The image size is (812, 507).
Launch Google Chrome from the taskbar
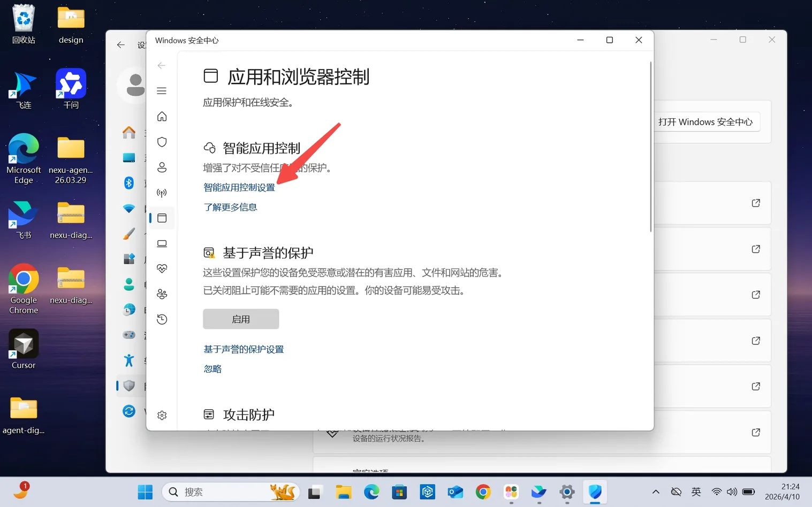tap(483, 491)
